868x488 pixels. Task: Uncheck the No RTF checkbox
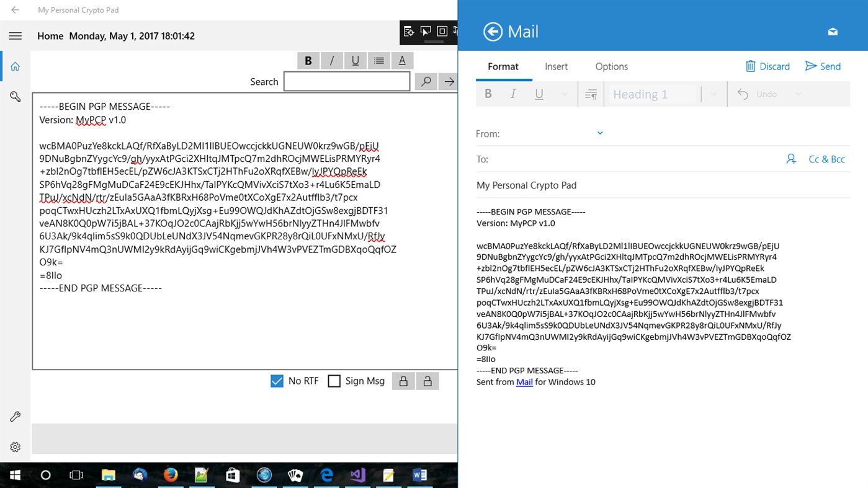click(277, 381)
